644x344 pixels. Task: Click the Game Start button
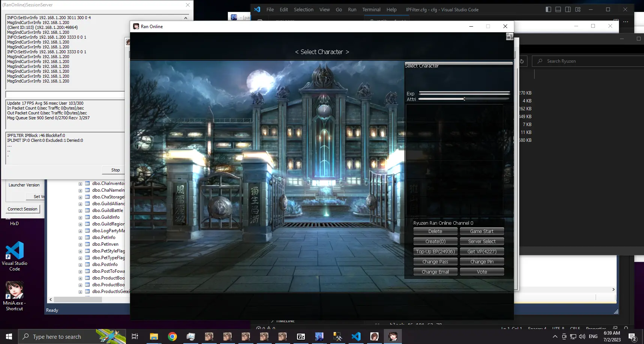[482, 231]
